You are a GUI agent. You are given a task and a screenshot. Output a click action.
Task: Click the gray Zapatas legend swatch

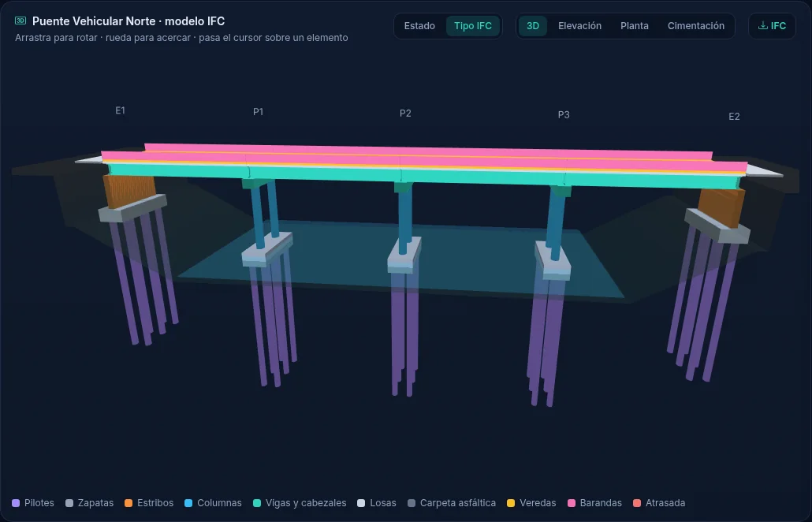pyautogui.click(x=69, y=503)
